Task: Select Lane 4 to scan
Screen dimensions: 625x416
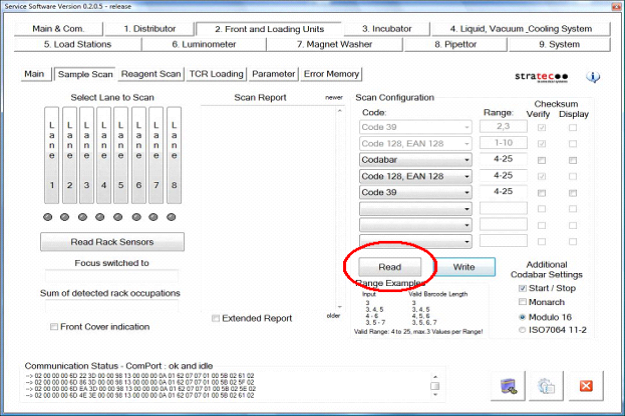Action: coord(102,156)
